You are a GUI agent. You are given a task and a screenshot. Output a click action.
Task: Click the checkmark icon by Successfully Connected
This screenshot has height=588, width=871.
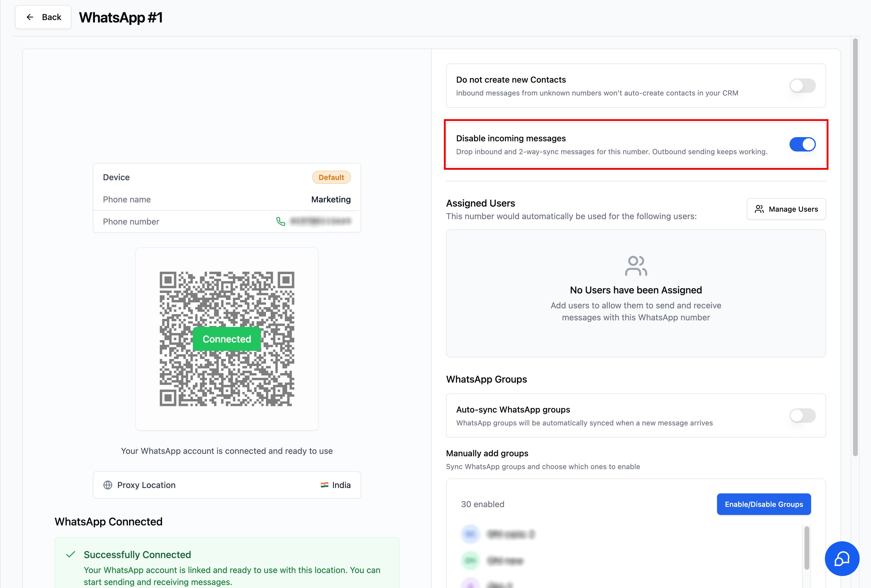[70, 554]
